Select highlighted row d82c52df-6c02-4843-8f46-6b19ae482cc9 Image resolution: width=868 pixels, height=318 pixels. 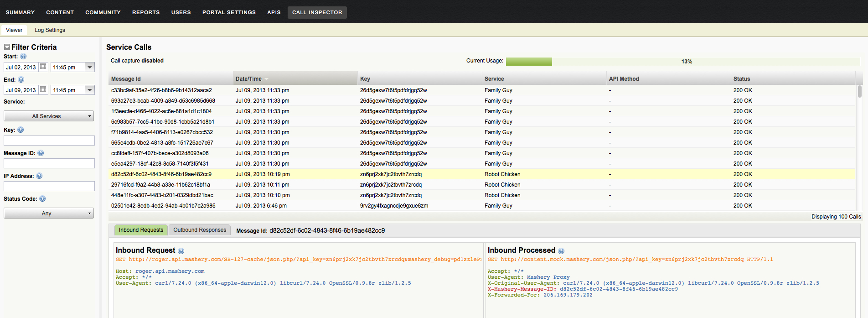(482, 174)
